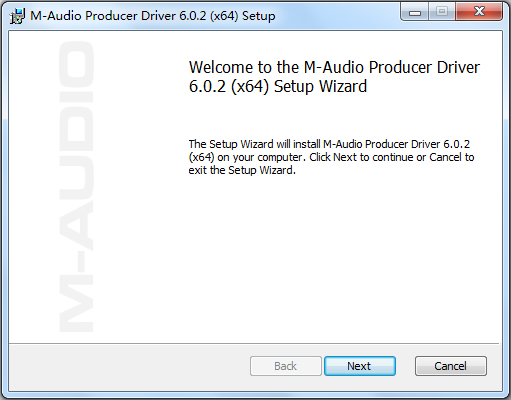Minimize the Setup window
The width and height of the screenshot is (511, 400).
click(415, 12)
